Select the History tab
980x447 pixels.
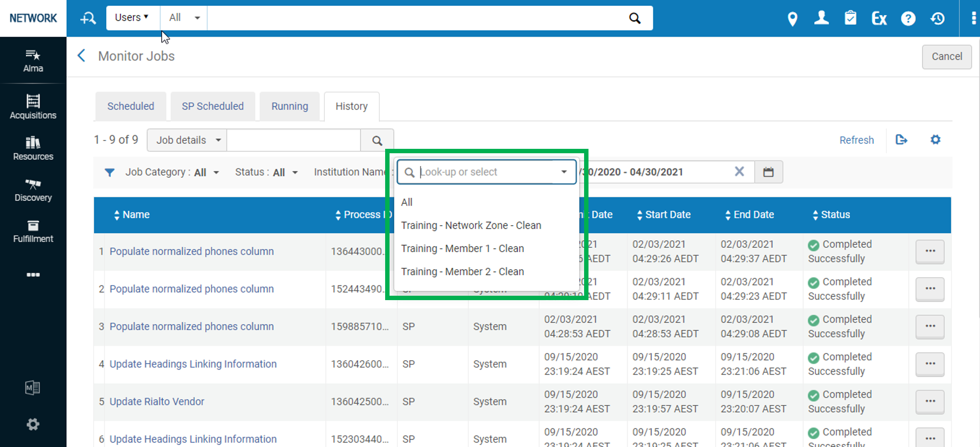351,106
